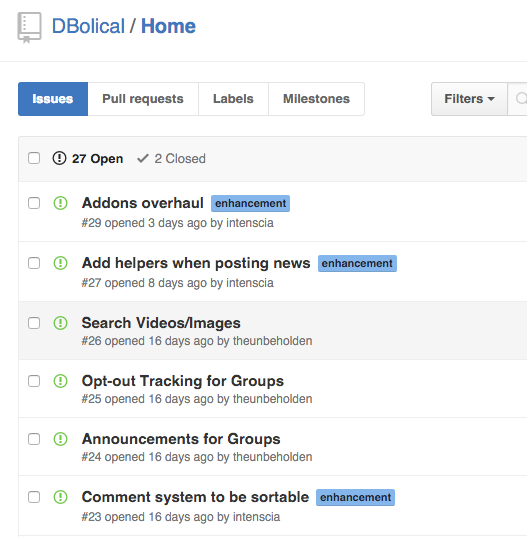Click author theunbeholden on issue #24

pyautogui.click(x=273, y=457)
